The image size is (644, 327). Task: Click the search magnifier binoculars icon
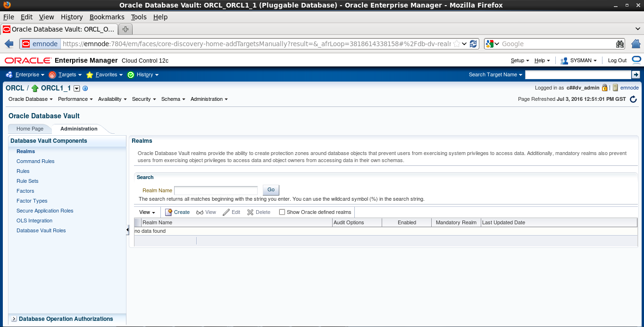(620, 44)
